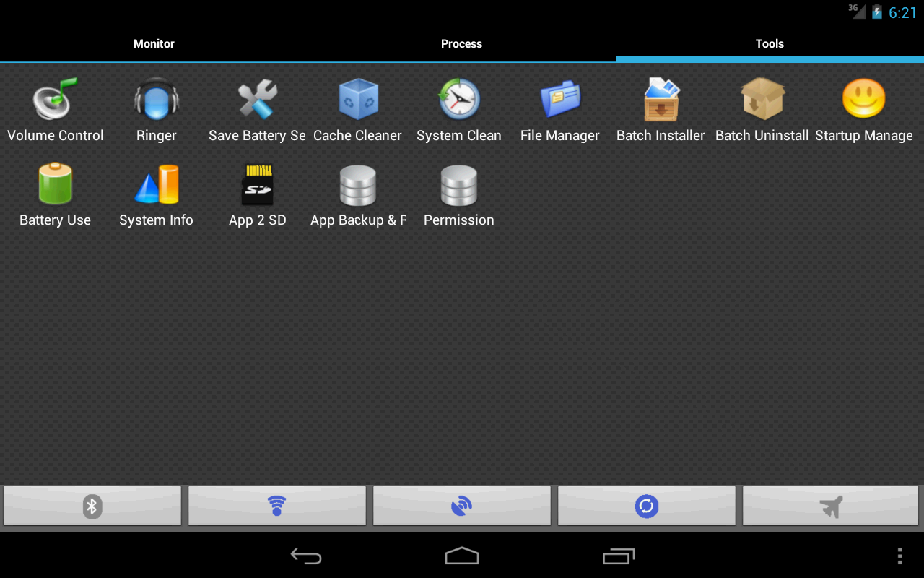Open the Volume Control tool

pyautogui.click(x=55, y=108)
